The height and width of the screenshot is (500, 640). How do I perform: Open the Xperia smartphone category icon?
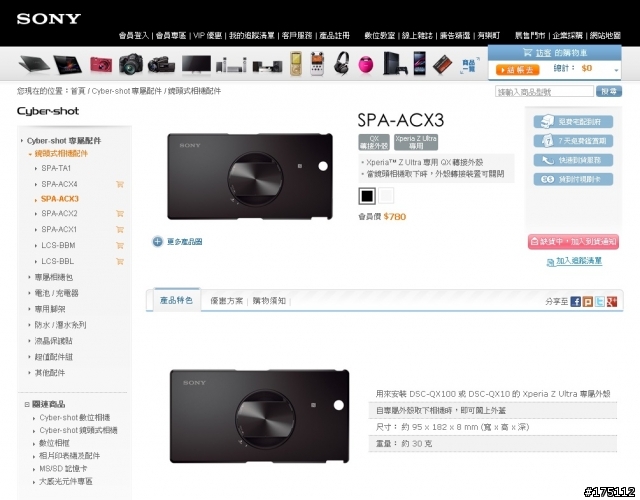[419, 63]
